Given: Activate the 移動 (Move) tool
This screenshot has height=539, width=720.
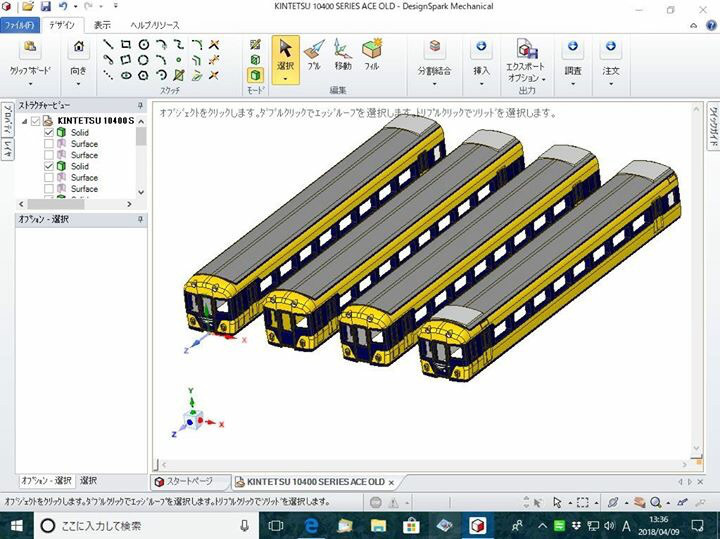Looking at the screenshot, I should pos(343,54).
